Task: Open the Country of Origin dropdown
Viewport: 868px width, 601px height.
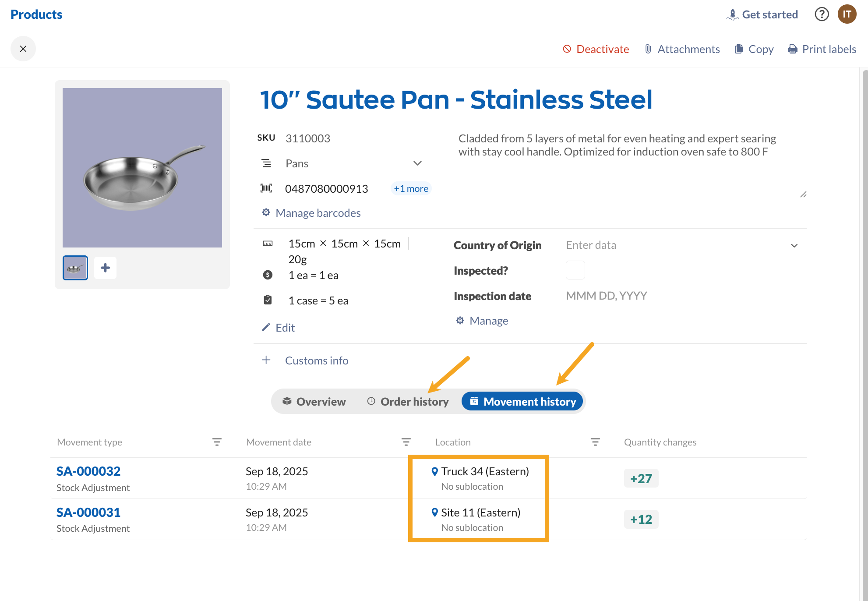Action: point(794,245)
